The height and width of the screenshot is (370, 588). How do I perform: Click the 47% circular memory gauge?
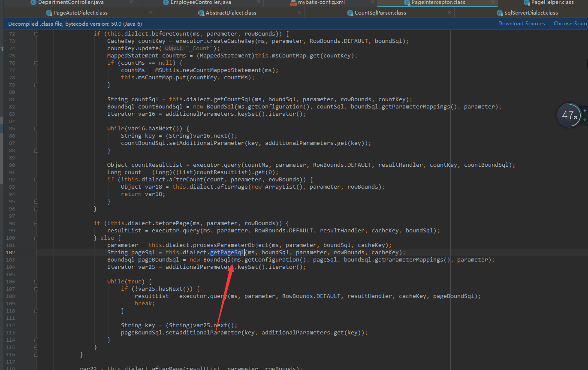tap(569, 115)
